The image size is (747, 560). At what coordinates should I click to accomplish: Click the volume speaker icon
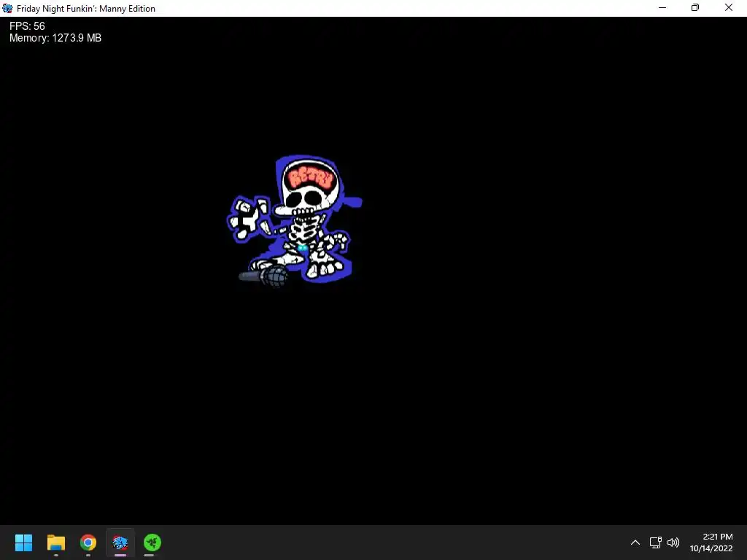[x=673, y=542]
